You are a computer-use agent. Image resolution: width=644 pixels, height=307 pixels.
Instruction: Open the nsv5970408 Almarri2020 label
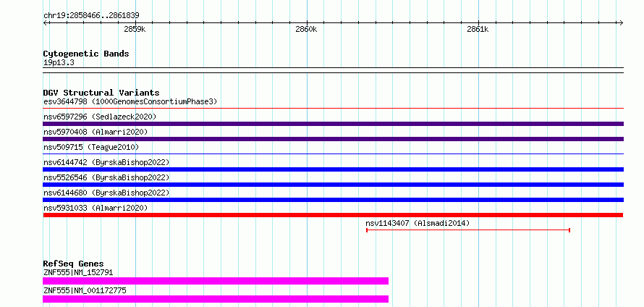pyautogui.click(x=96, y=132)
